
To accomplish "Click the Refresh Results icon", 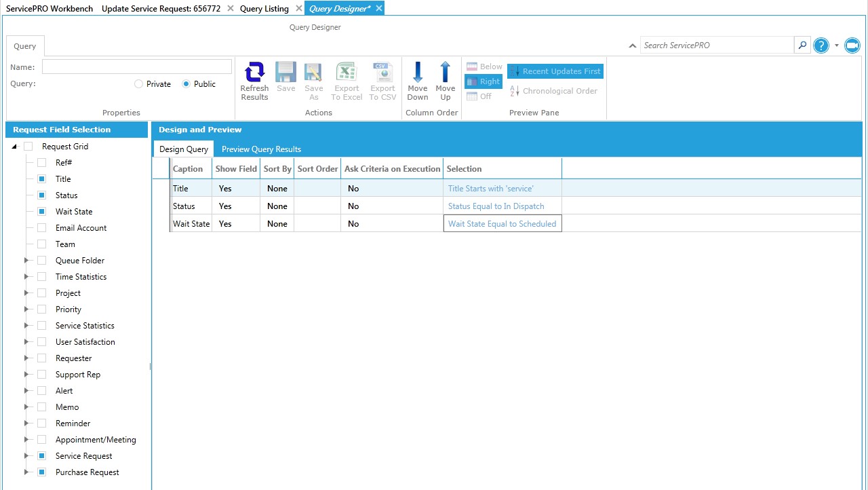I will (x=254, y=72).
